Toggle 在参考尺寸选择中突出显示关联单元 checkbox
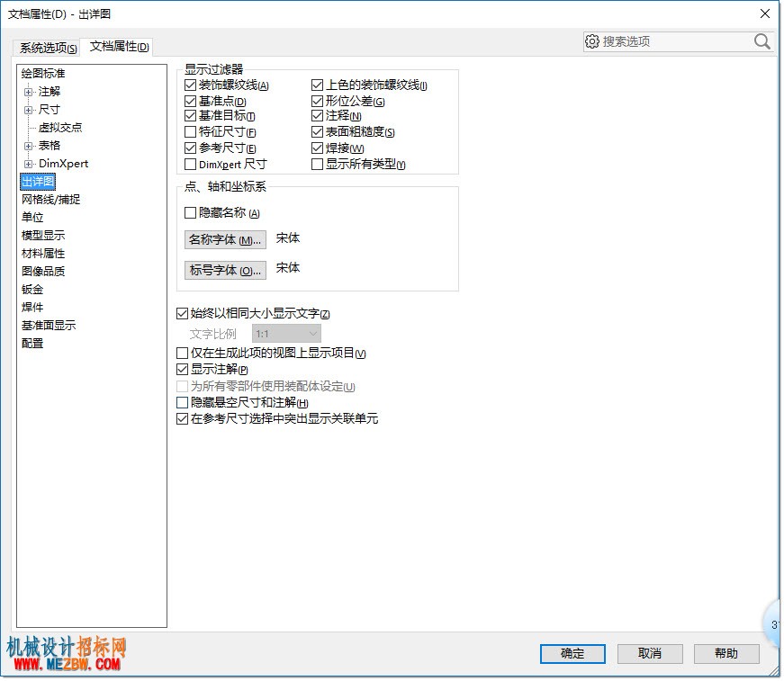 tap(183, 419)
